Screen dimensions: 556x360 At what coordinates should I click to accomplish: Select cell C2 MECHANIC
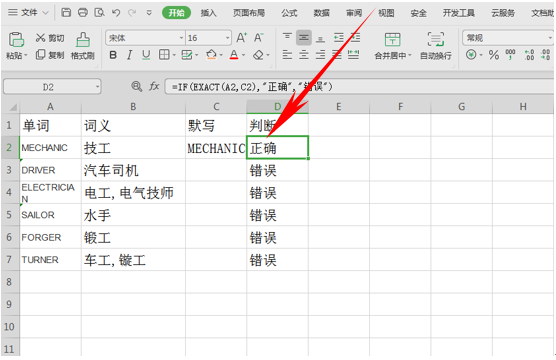pyautogui.click(x=216, y=148)
